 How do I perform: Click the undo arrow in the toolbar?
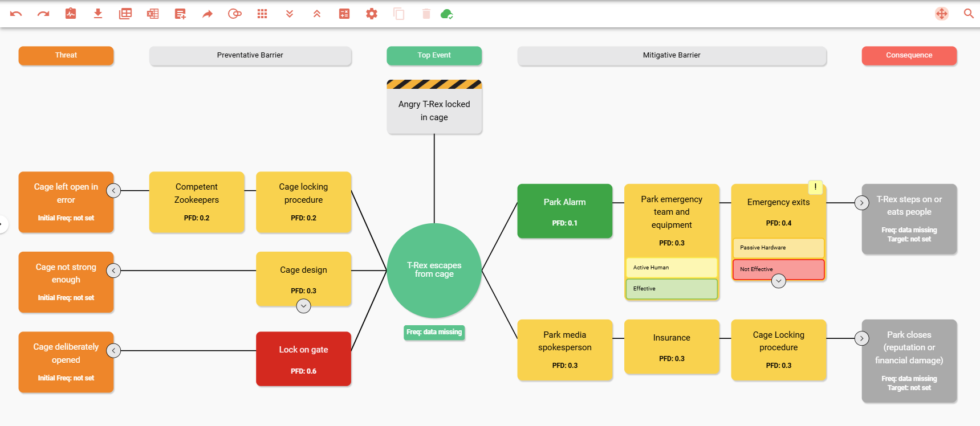click(16, 14)
